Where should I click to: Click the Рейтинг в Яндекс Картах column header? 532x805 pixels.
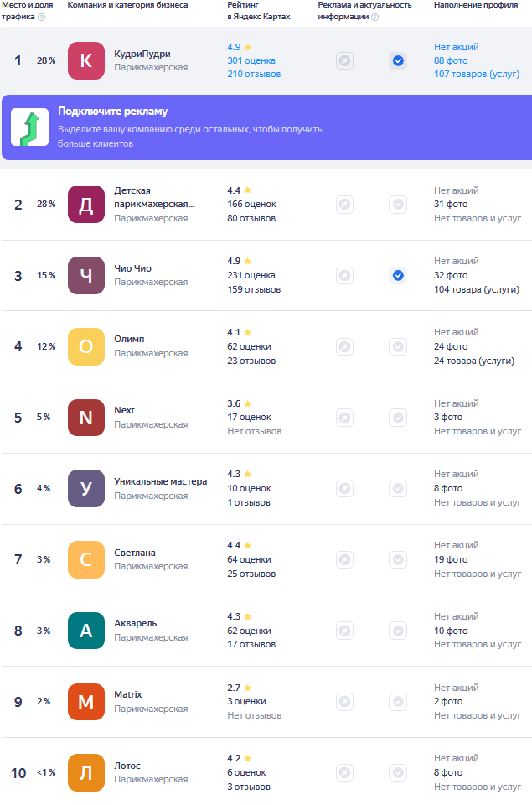click(259, 11)
